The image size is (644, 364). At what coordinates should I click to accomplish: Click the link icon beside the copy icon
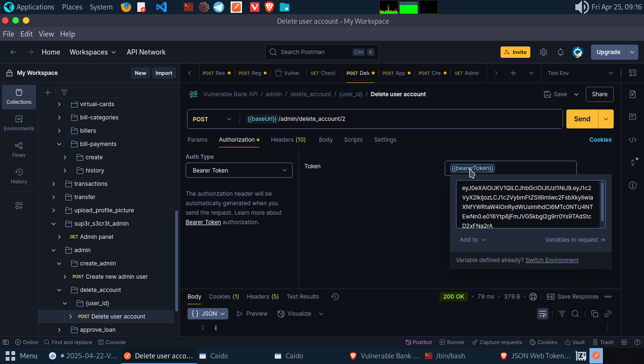pyautogui.click(x=608, y=314)
